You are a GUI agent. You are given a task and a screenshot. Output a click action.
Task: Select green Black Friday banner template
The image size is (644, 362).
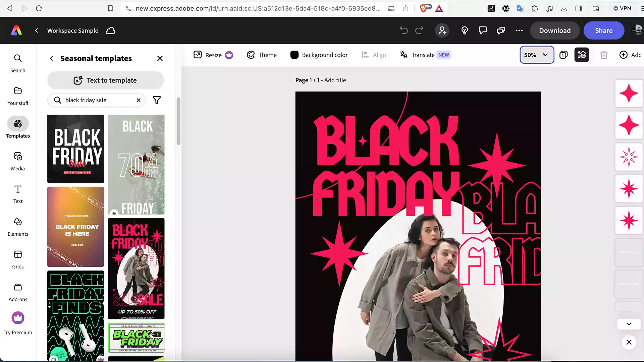[x=136, y=338]
